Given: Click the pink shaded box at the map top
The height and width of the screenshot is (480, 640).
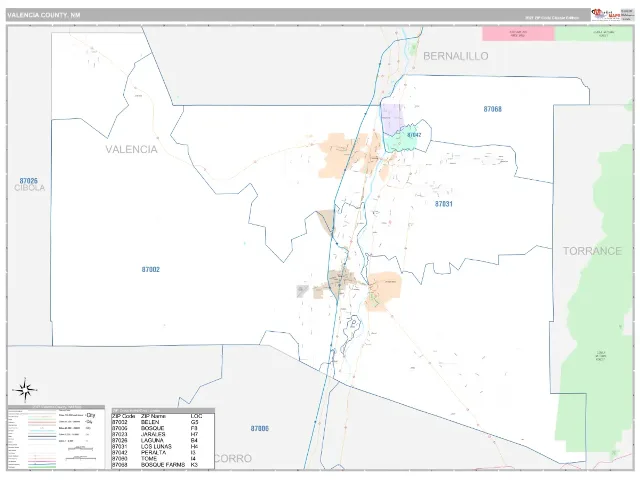Looking at the screenshot, I should [x=518, y=33].
